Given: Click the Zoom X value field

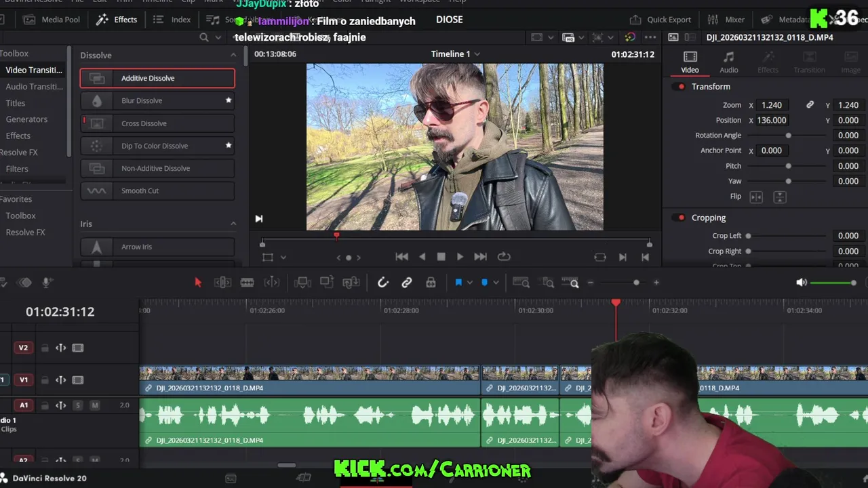Looking at the screenshot, I should click(x=772, y=105).
